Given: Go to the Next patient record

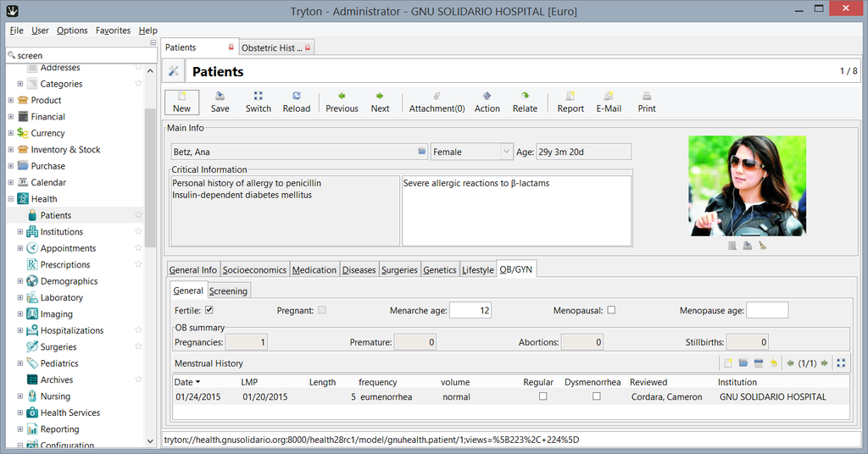Looking at the screenshot, I should (x=380, y=102).
